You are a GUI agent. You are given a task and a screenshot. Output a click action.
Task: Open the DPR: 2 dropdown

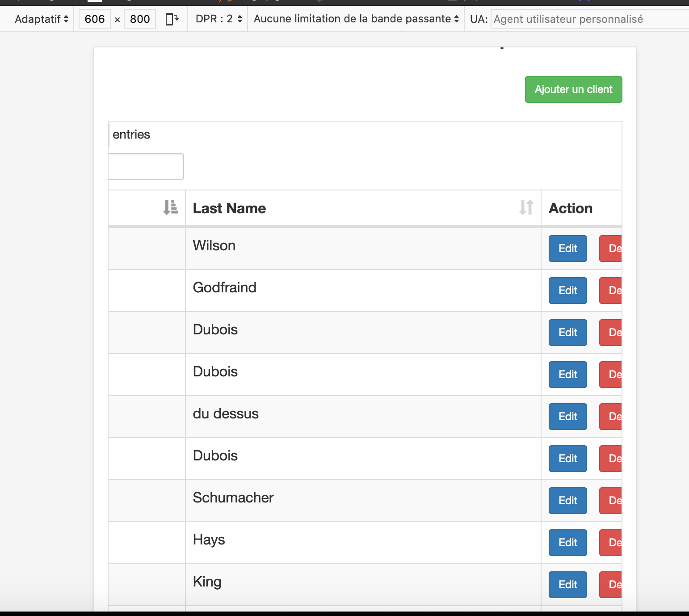pos(219,19)
